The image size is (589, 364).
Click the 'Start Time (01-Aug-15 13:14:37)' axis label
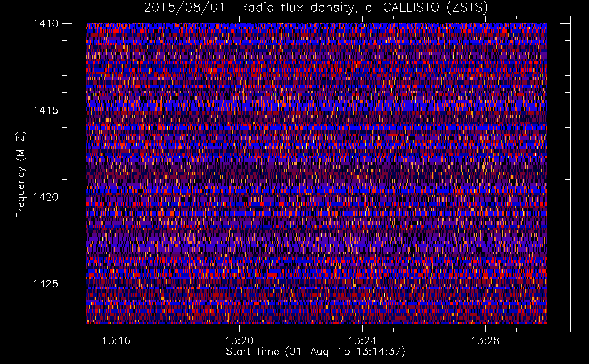pos(316,352)
